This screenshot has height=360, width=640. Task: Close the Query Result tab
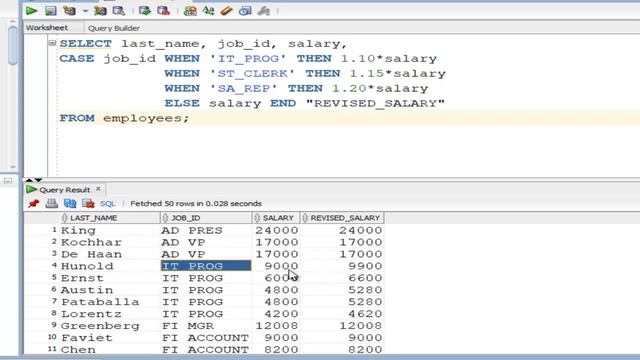[x=98, y=189]
